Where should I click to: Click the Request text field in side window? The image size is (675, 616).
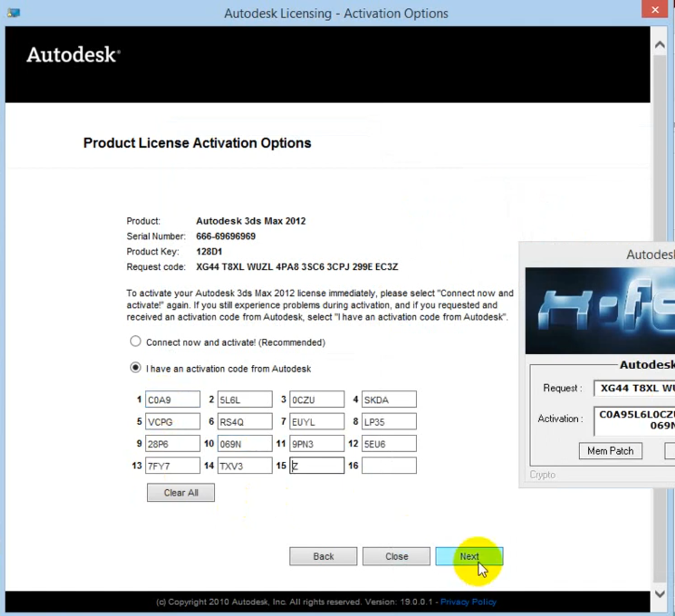[634, 388]
